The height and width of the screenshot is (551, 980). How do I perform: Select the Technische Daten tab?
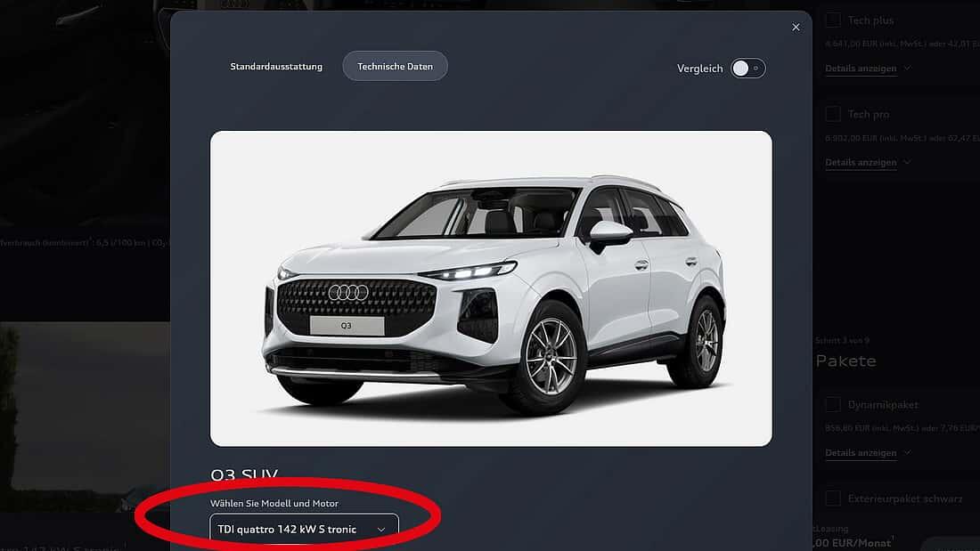pos(395,66)
